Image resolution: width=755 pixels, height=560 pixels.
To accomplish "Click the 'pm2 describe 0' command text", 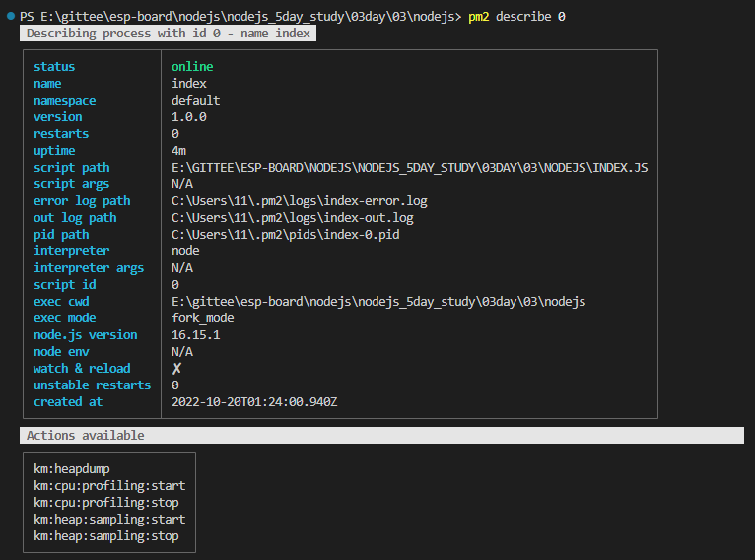I will pyautogui.click(x=516, y=17).
